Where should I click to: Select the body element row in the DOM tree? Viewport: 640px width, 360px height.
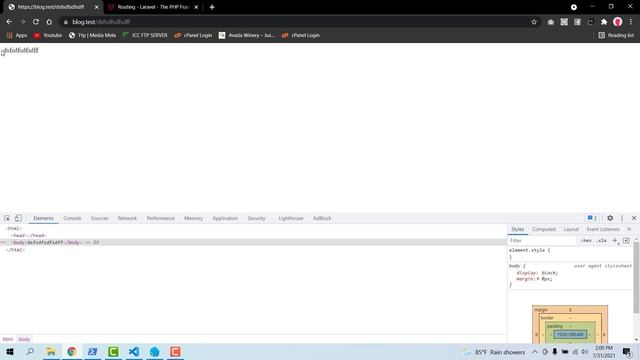[x=253, y=242]
